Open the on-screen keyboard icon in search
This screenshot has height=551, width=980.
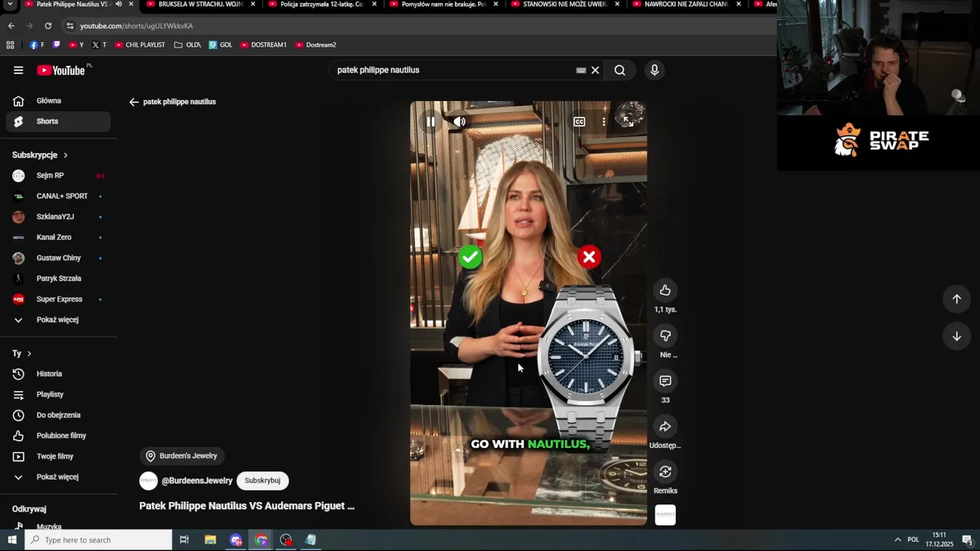click(581, 70)
